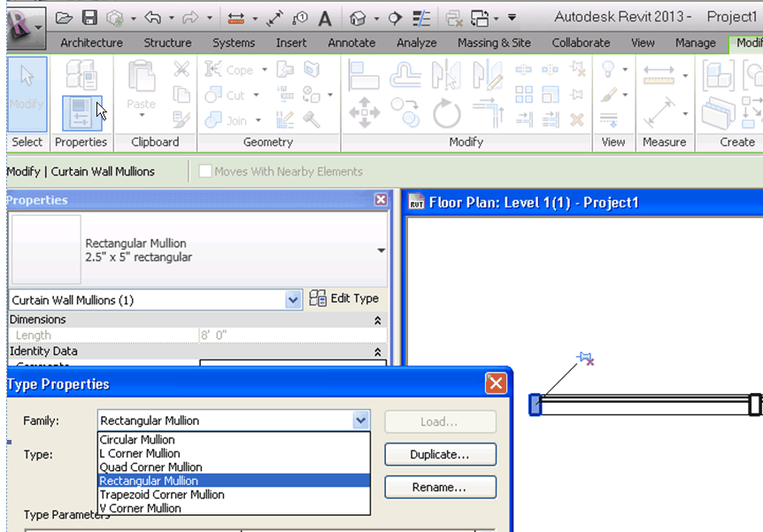Select the Rotate tool icon

tap(447, 113)
